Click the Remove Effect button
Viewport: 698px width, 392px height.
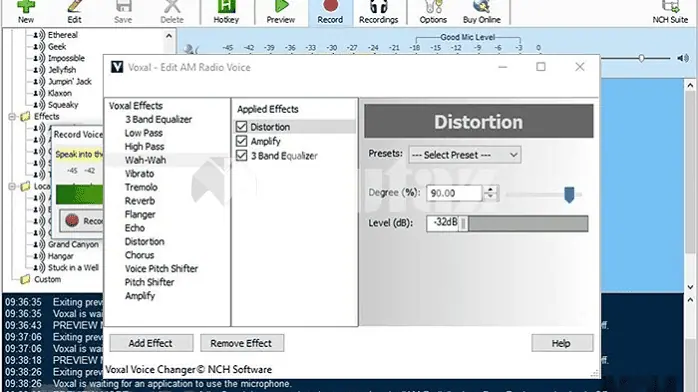(242, 343)
